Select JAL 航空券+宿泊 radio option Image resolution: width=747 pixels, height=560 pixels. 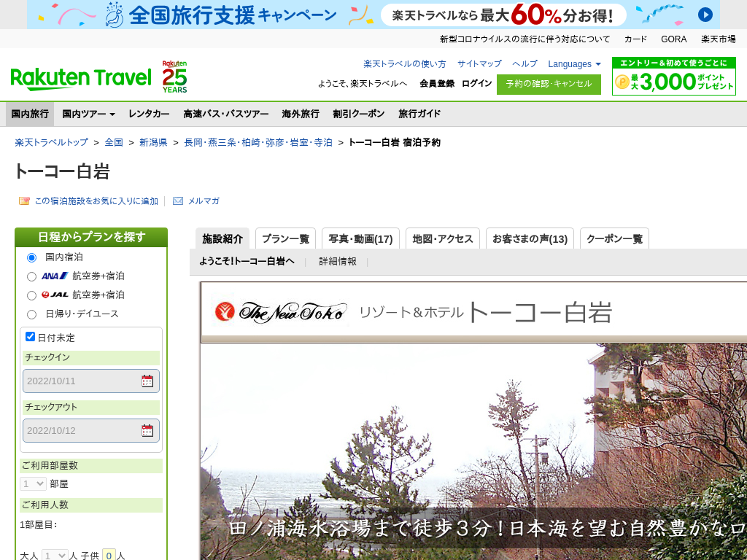click(x=31, y=296)
